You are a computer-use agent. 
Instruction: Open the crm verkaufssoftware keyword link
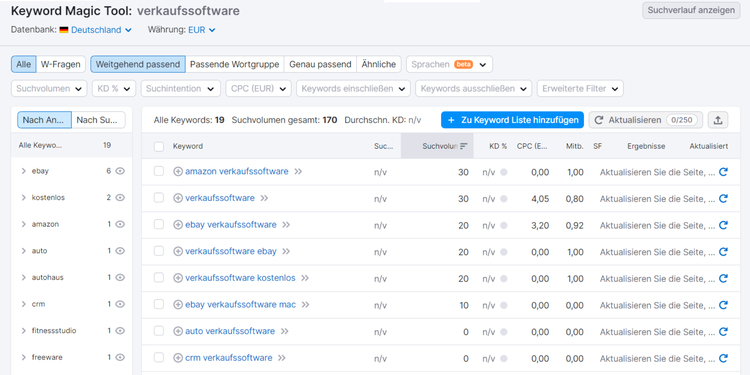[229, 358]
